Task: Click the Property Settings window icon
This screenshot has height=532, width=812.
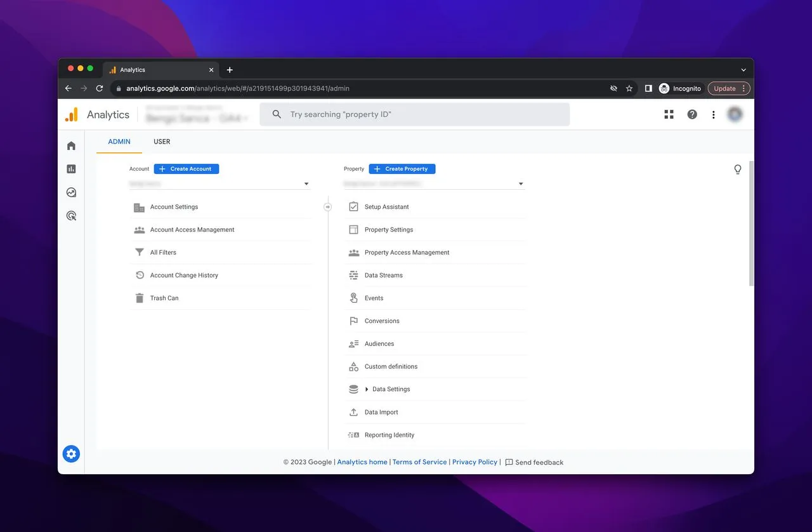Action: tap(353, 230)
